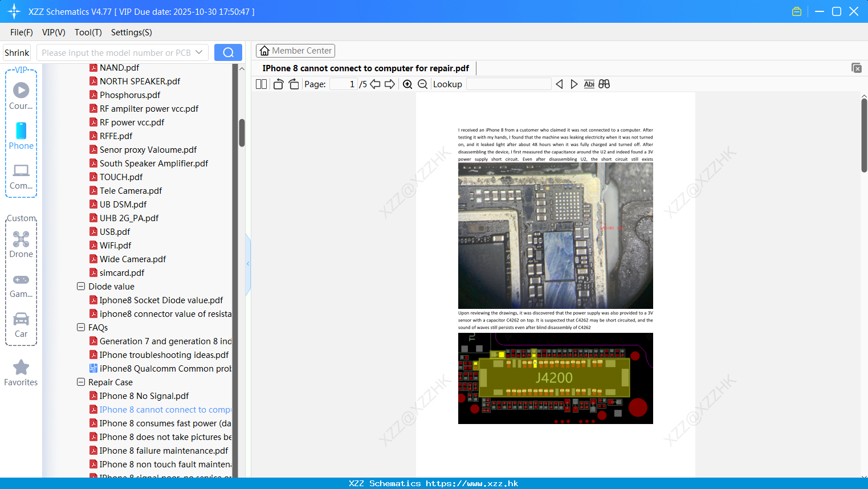
Task: Open the File(F) menu
Action: tap(22, 32)
